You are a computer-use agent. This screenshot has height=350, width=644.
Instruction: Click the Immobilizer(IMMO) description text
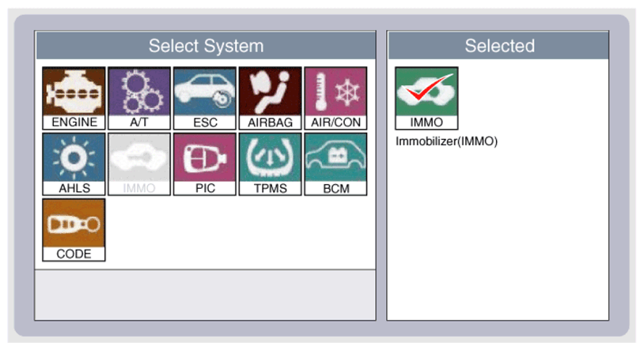446,141
